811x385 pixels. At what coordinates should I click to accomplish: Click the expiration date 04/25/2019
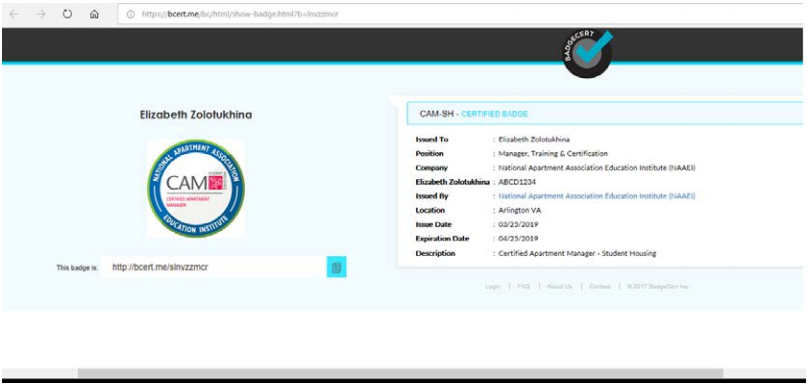click(518, 239)
